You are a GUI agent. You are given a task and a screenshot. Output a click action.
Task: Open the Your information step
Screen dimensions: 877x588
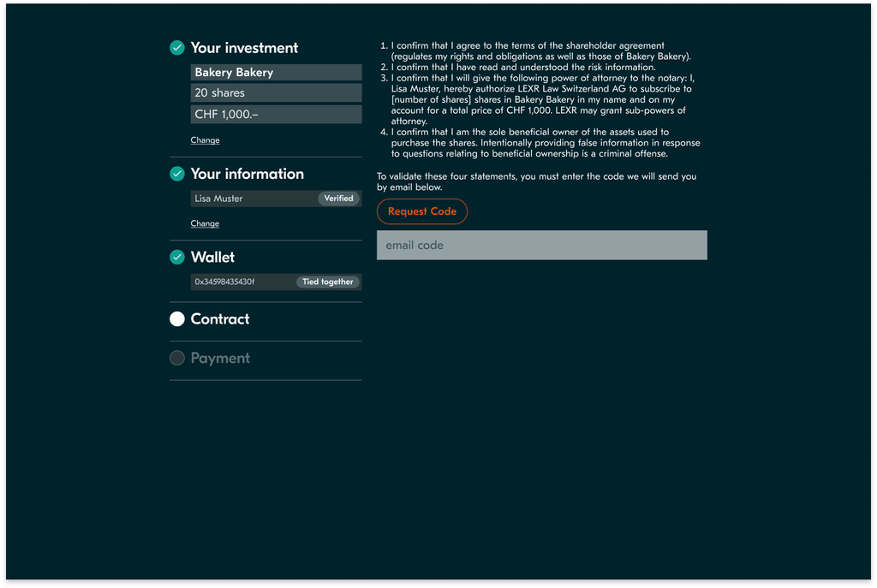pos(247,174)
